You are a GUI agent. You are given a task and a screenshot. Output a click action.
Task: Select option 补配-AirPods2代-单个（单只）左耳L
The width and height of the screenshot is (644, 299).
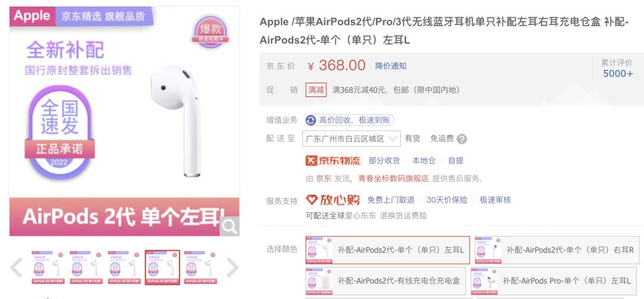coord(388,250)
